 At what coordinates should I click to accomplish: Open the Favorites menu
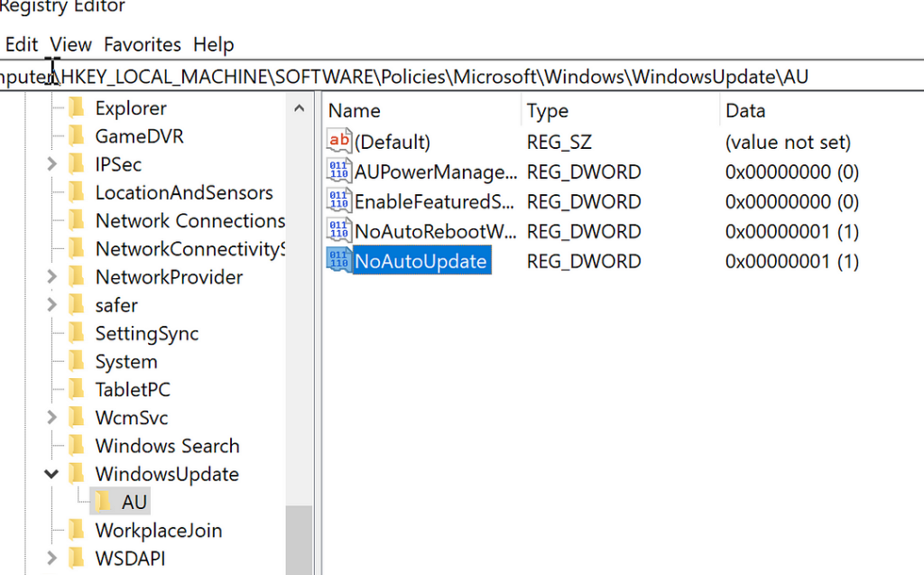coord(142,44)
